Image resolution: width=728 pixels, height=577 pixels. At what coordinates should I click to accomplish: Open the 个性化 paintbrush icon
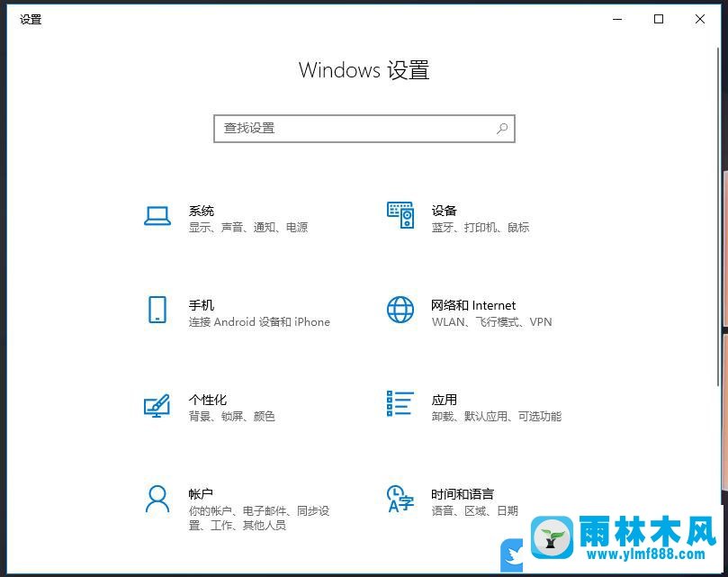tap(157, 406)
